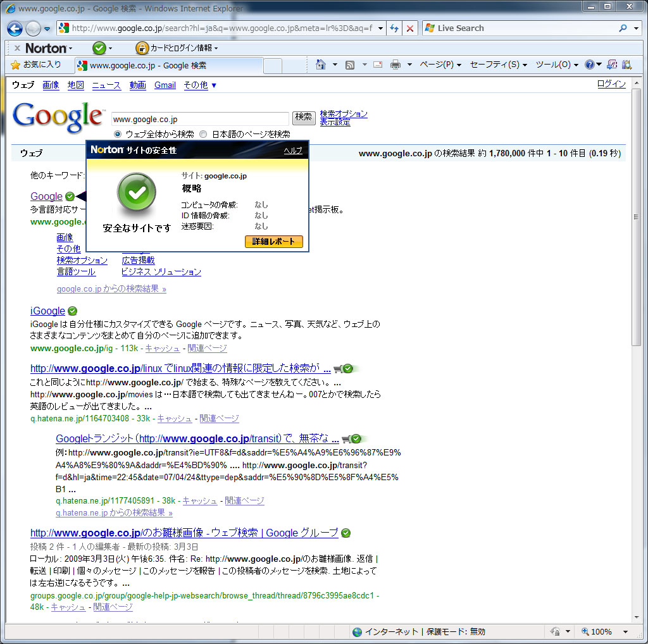This screenshot has height=644, width=648.
Task: Open the 検索オプション link beside search button
Action: coord(344,114)
